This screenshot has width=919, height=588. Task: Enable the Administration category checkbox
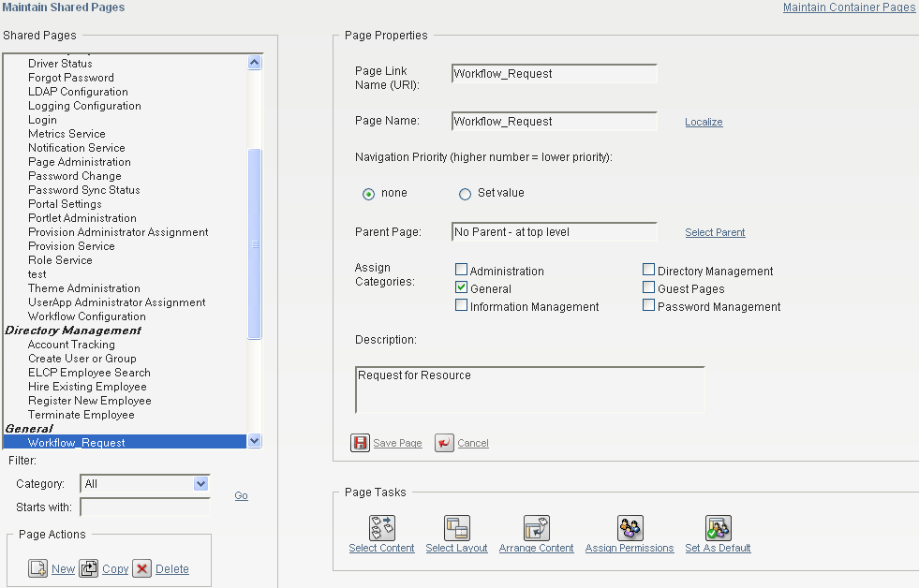click(x=461, y=270)
